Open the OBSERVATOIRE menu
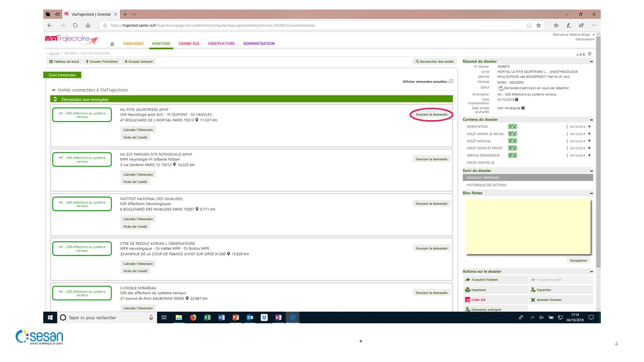 [x=221, y=44]
